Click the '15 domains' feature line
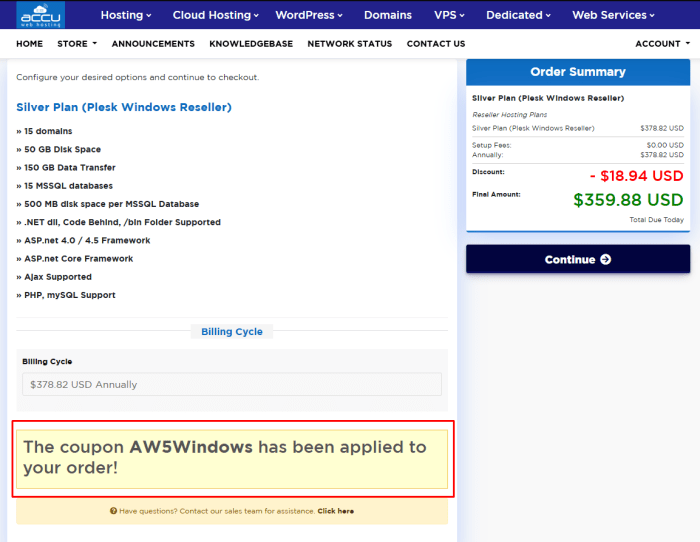This screenshot has width=700, height=542. pyautogui.click(x=44, y=131)
